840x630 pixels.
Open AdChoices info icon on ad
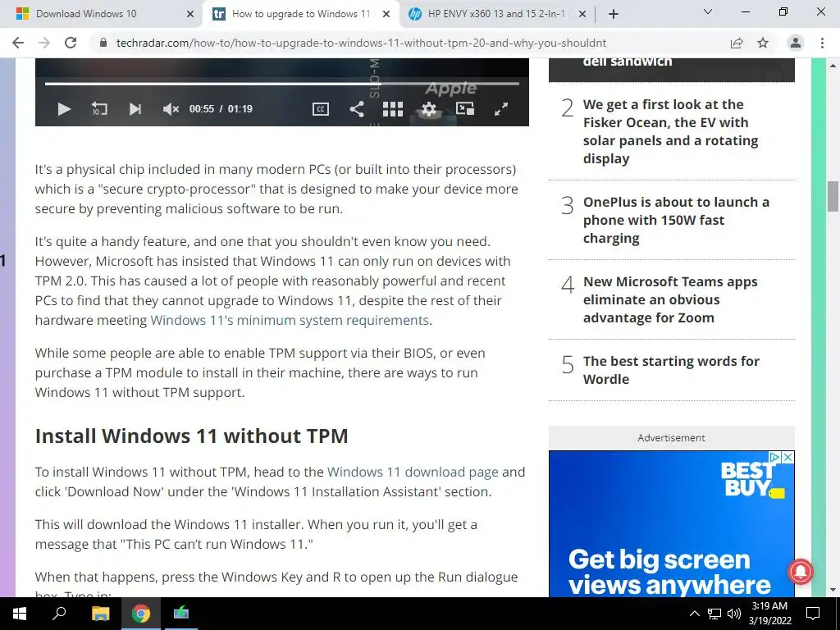tap(774, 457)
